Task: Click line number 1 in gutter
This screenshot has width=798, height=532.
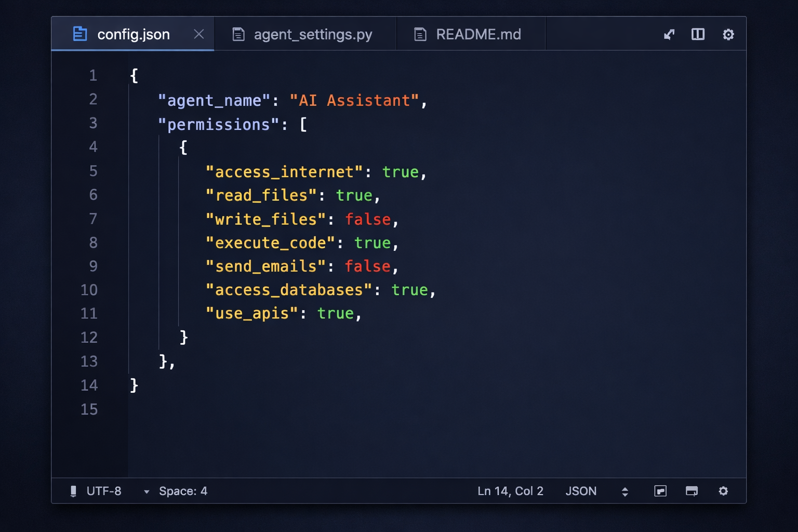Action: (93, 76)
